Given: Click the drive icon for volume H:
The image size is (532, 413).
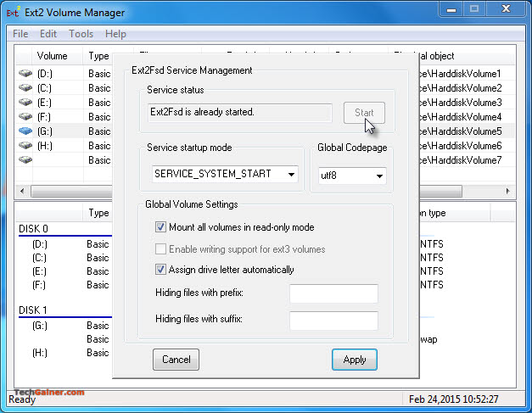Looking at the screenshot, I should [x=25, y=146].
